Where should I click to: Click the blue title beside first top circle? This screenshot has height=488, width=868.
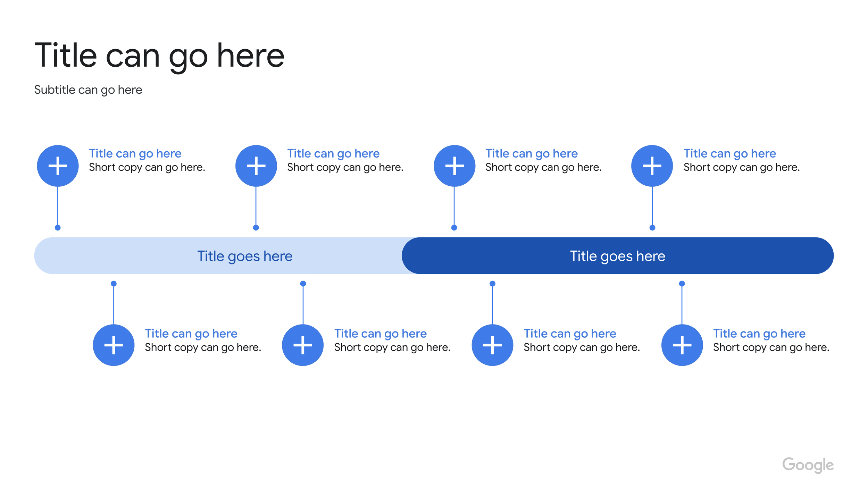(135, 153)
